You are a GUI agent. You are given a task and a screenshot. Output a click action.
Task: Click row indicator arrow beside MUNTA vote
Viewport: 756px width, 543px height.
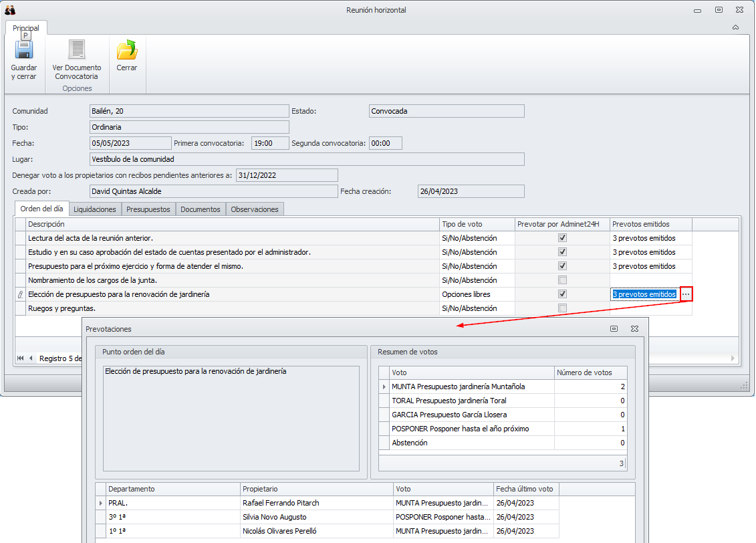coord(384,387)
